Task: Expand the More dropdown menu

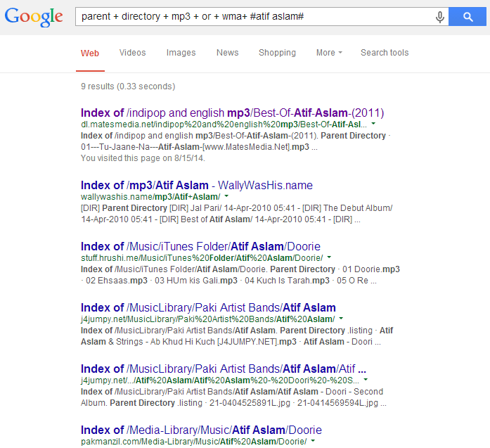Action: (x=329, y=53)
